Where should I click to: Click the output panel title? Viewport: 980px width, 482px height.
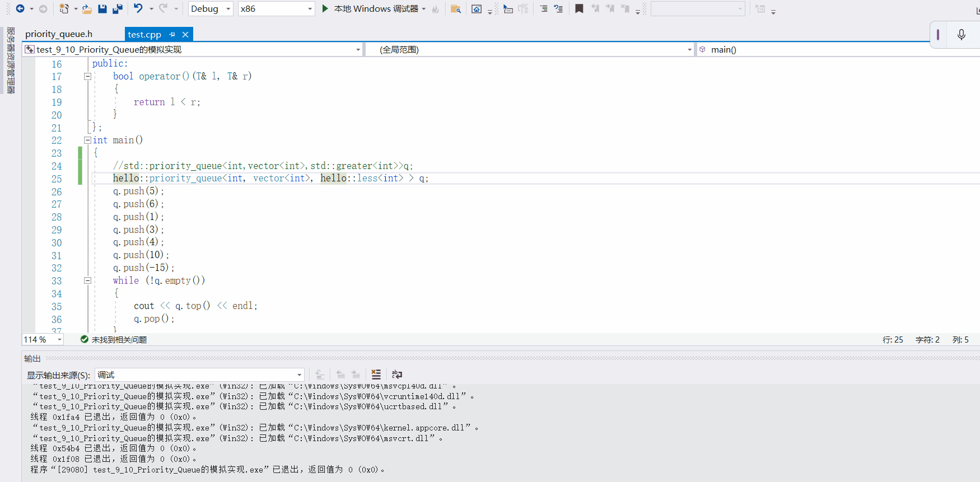click(32, 358)
